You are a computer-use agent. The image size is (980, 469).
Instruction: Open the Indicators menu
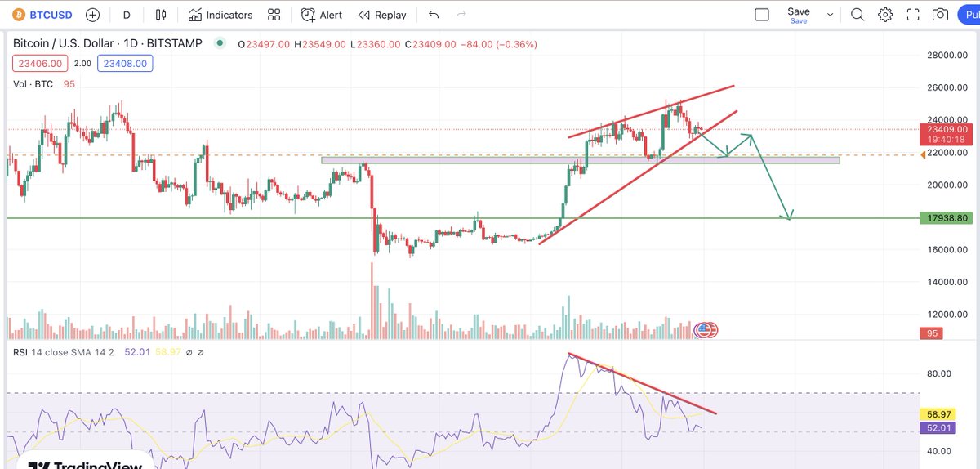click(220, 15)
